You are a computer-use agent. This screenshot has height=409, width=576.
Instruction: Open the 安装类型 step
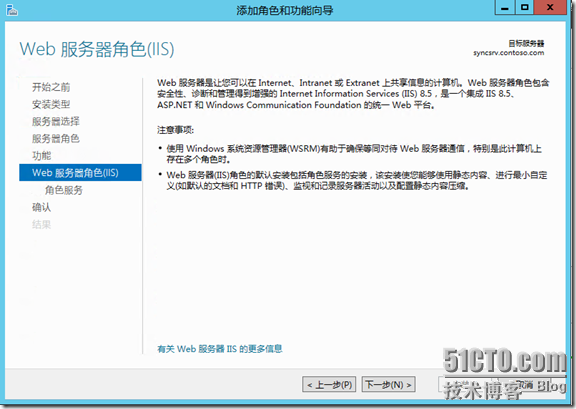(51, 104)
